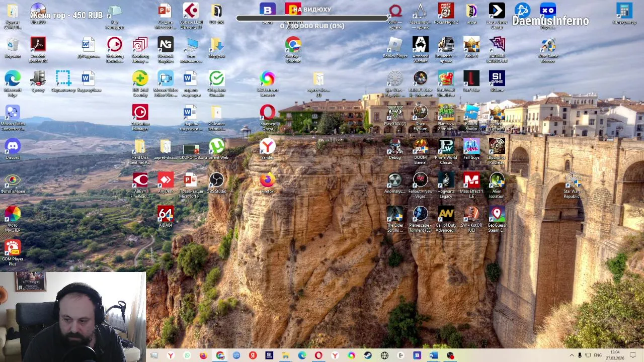644x362 pixels.
Task: Launch Cubase LE AI Elements shortcut
Action: [x=191, y=16]
